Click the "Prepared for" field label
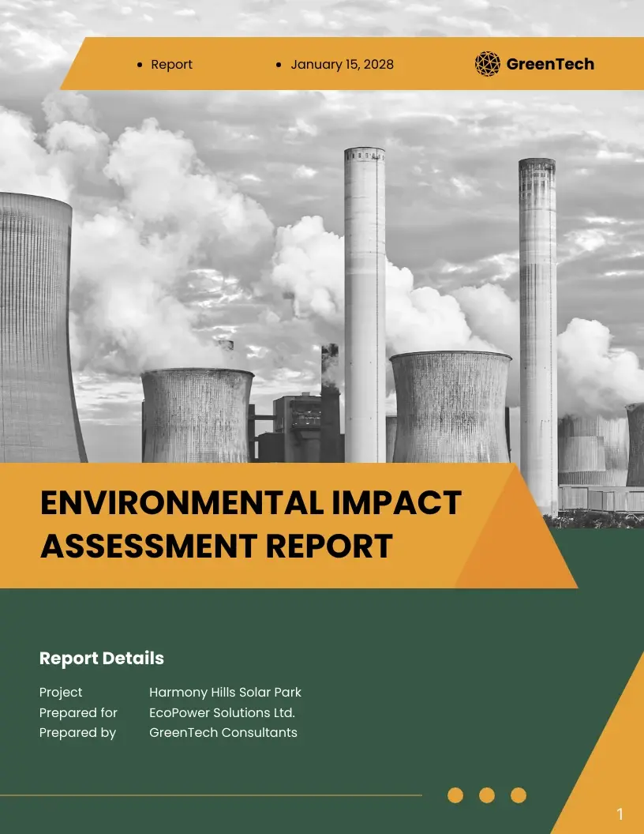The width and height of the screenshot is (644, 834). [x=78, y=712]
